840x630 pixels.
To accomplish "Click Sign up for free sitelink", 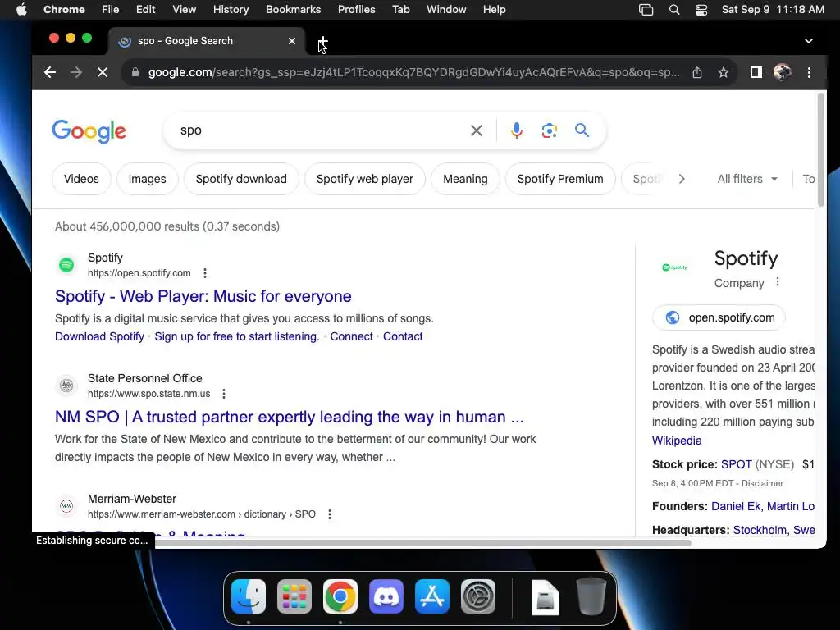I will [237, 336].
